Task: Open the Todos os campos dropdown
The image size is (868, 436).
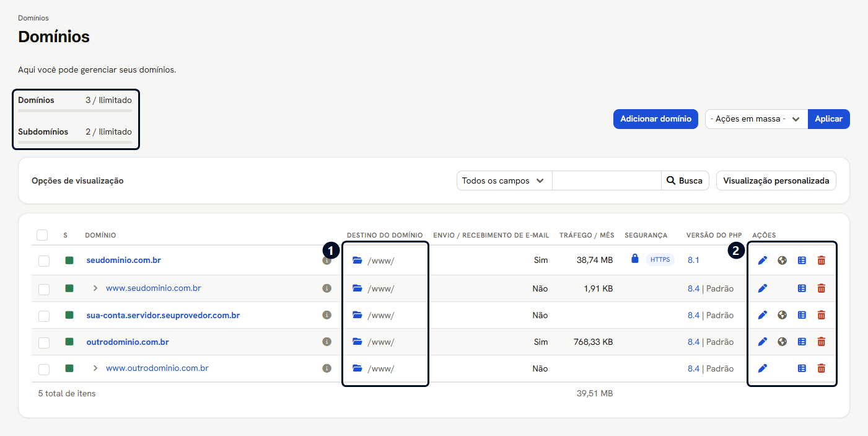Action: (x=504, y=181)
